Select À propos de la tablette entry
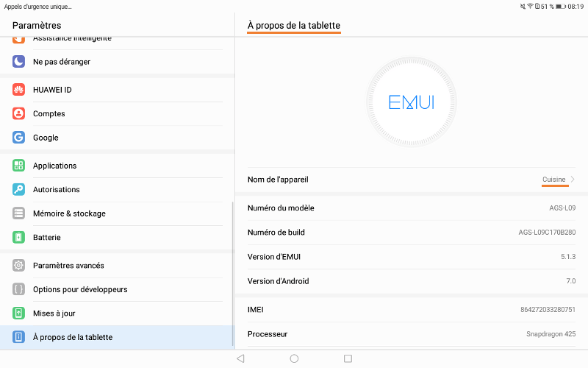This screenshot has width=588, height=368. pyautogui.click(x=118, y=337)
